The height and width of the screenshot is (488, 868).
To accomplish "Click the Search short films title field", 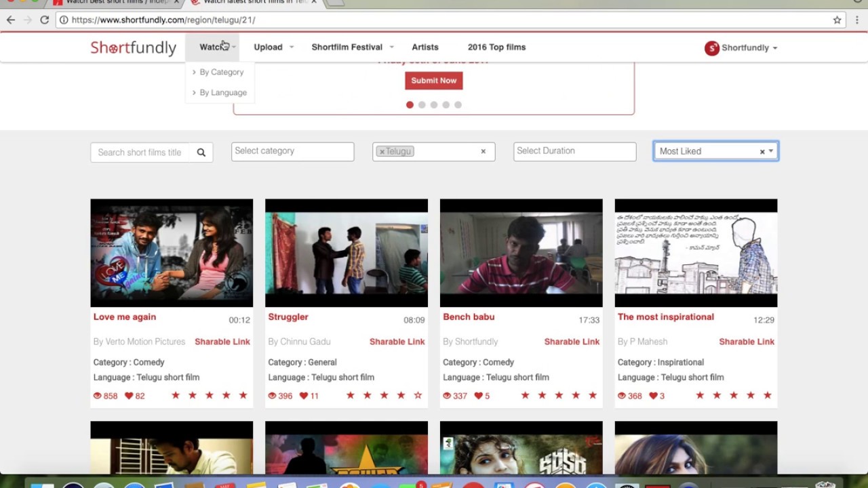I will pos(141,152).
